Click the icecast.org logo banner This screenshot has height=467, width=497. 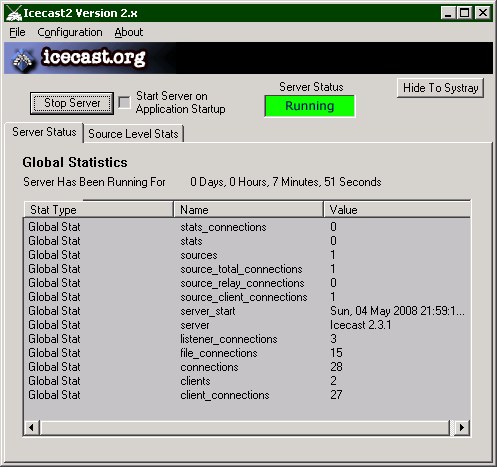(x=248, y=58)
